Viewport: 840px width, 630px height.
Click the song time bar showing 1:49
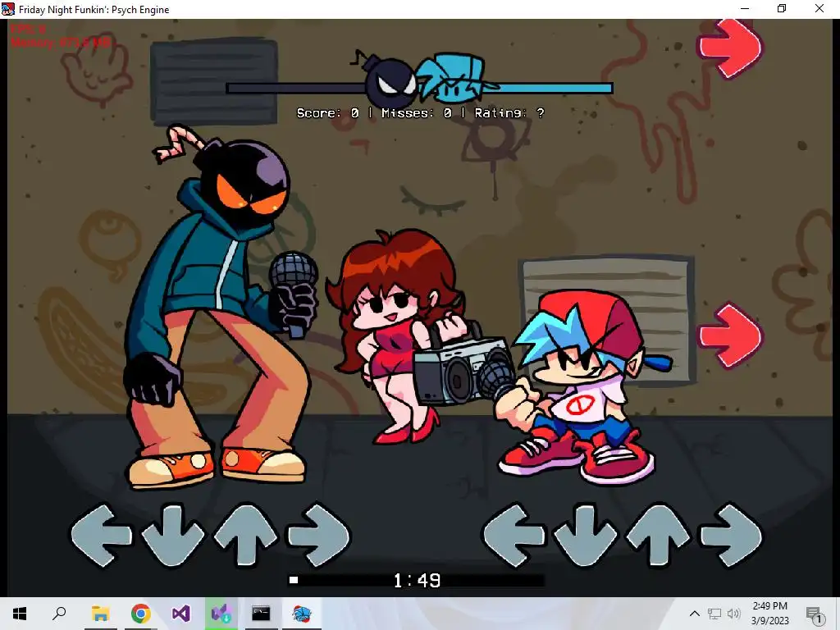[417, 580]
